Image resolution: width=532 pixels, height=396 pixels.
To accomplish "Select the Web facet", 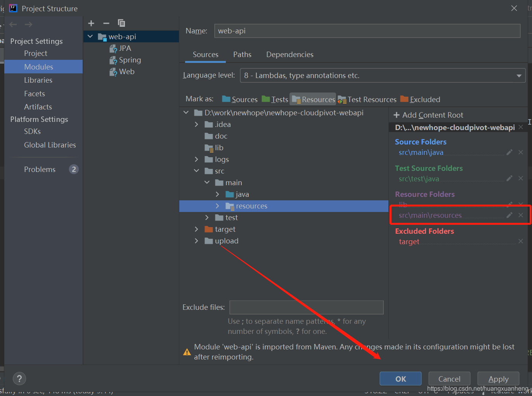I will (x=122, y=71).
